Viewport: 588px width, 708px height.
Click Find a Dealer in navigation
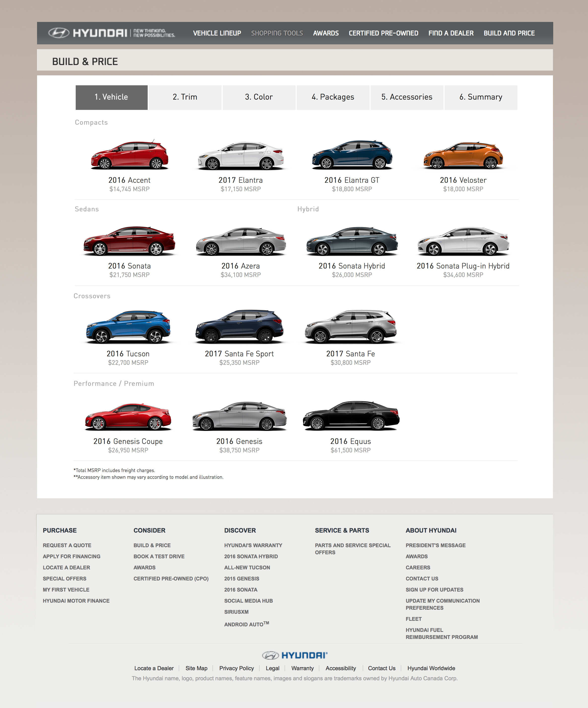(451, 33)
